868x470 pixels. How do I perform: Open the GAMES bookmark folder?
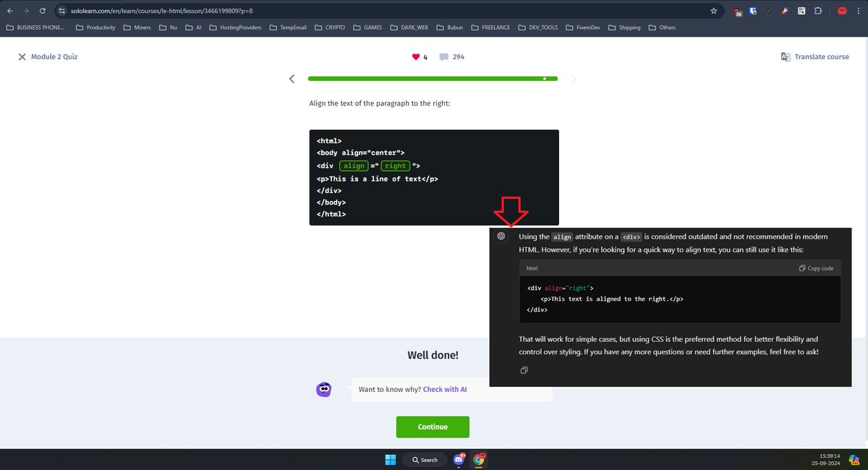point(367,27)
